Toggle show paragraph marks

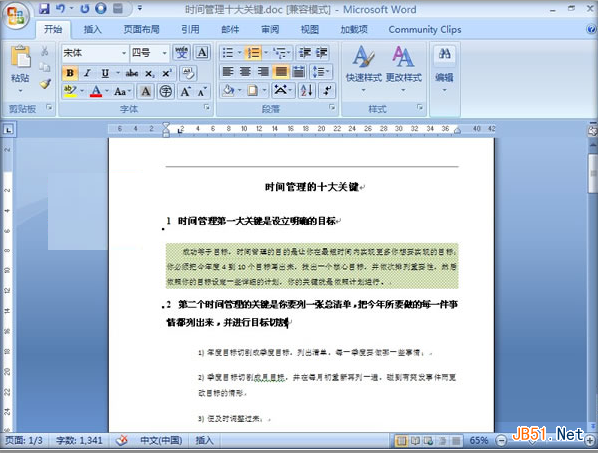(x=327, y=90)
